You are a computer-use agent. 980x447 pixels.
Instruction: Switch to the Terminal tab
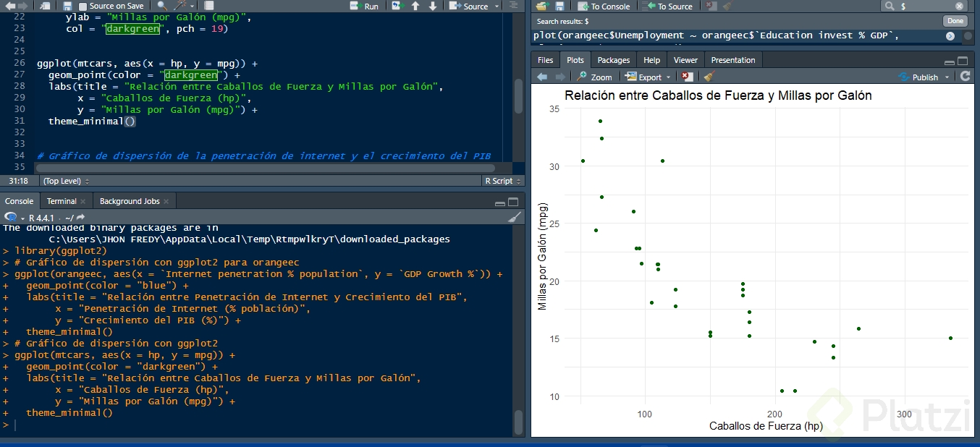coord(62,201)
